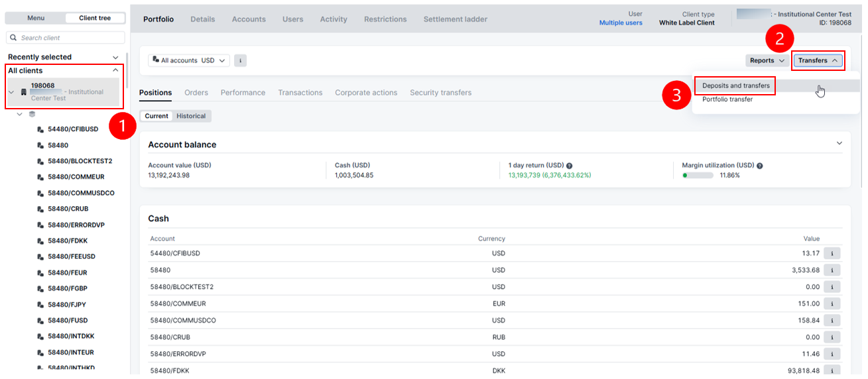Select Portfolio transfer menu option
The width and height of the screenshot is (868, 379).
[727, 99]
